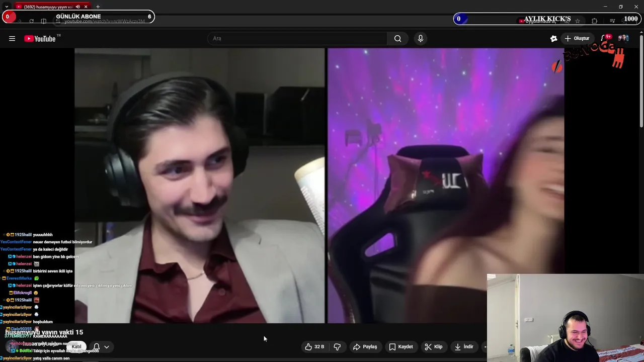Like the video showing 32 B
644x362 pixels.
(314, 347)
